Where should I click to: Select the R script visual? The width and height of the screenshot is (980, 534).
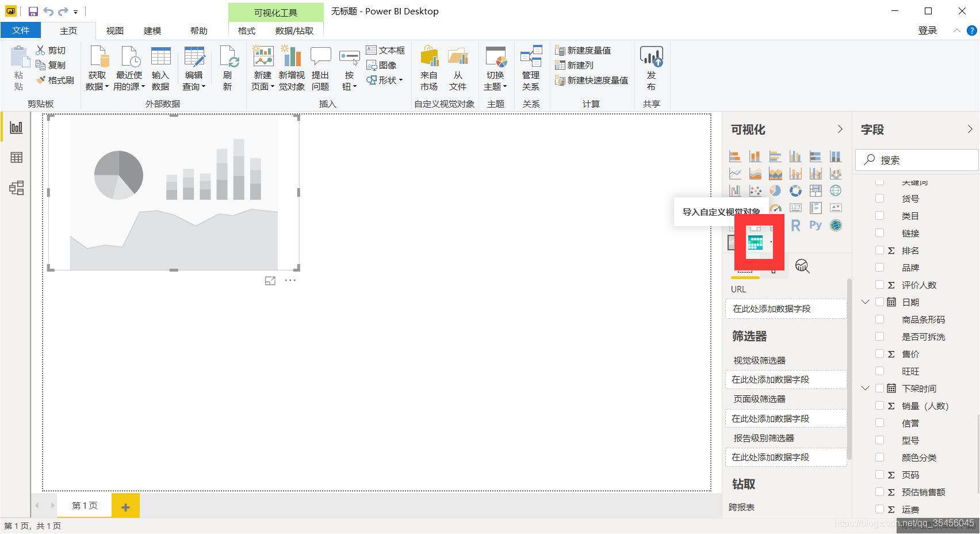pos(795,226)
